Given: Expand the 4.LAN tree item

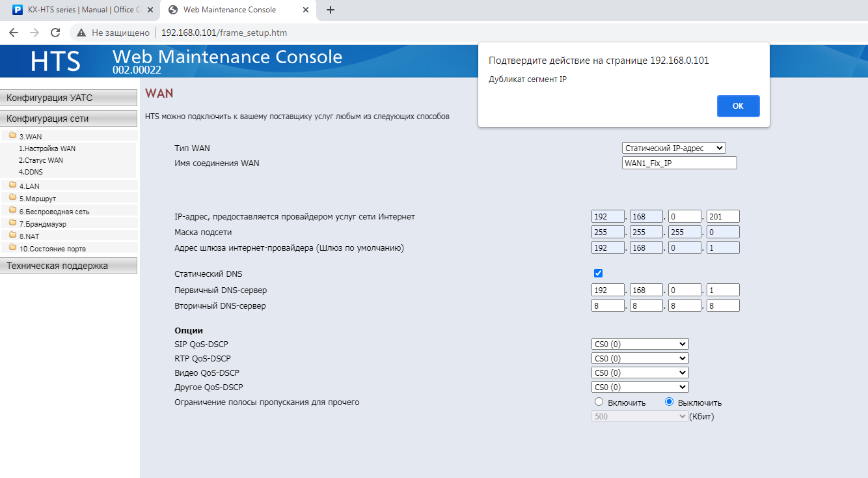Looking at the screenshot, I should pos(29,186).
